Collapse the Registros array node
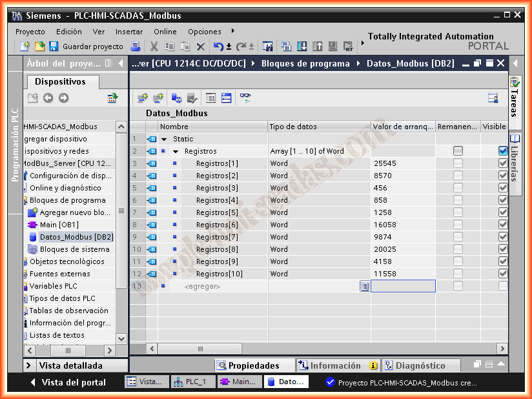Image resolution: width=532 pixels, height=399 pixels. [x=175, y=151]
